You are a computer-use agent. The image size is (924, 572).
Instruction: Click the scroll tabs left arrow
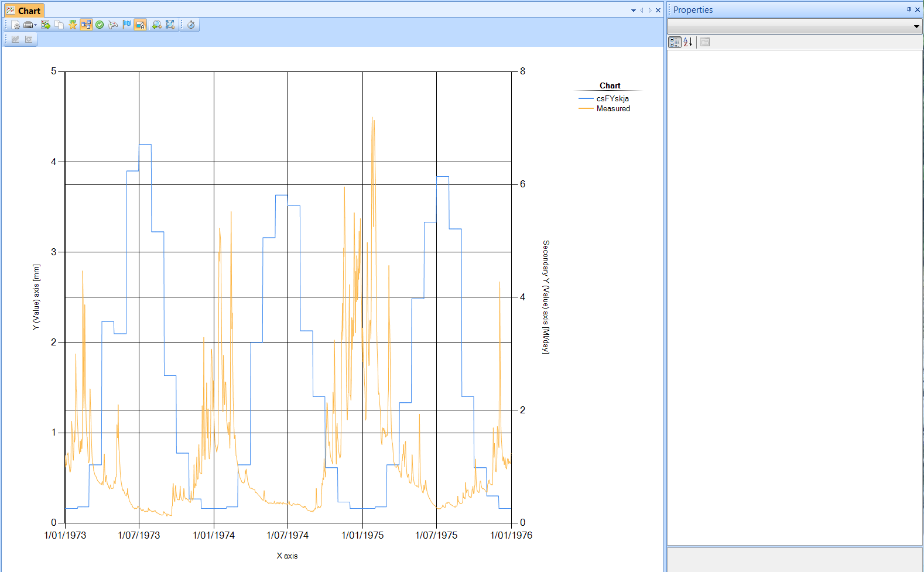point(642,11)
